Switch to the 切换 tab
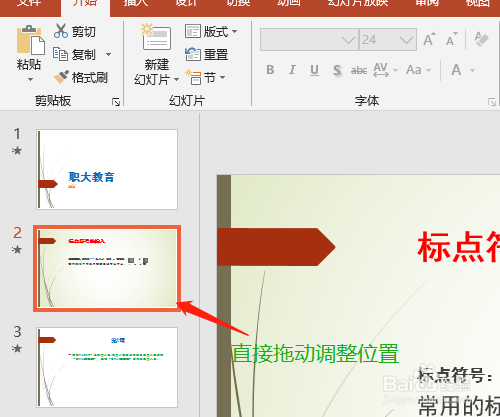 238,3
